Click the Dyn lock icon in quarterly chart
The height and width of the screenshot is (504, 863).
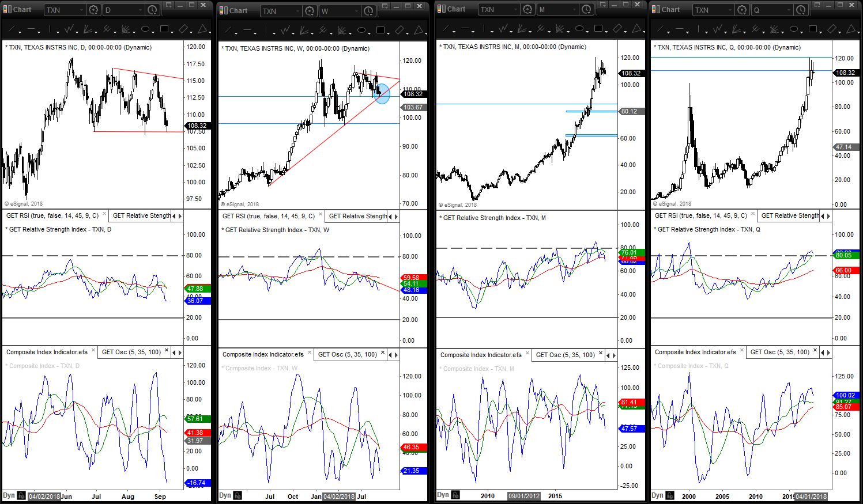(x=670, y=495)
